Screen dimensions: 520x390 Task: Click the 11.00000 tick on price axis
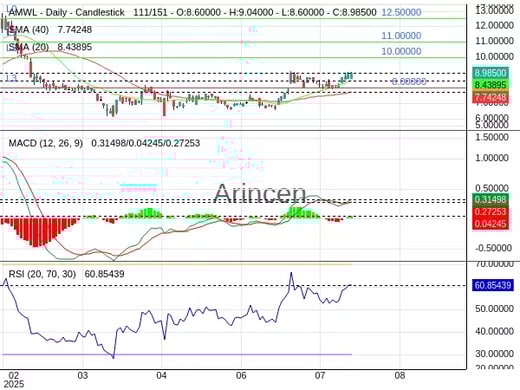point(494,41)
